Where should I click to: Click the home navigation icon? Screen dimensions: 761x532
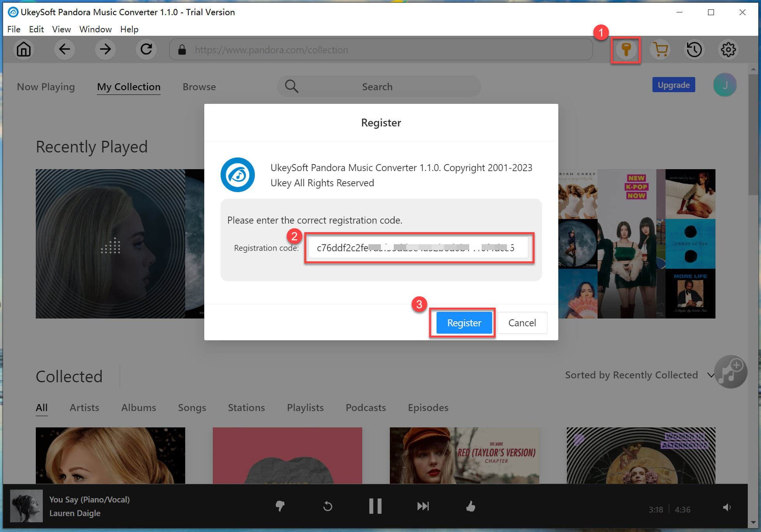(24, 50)
